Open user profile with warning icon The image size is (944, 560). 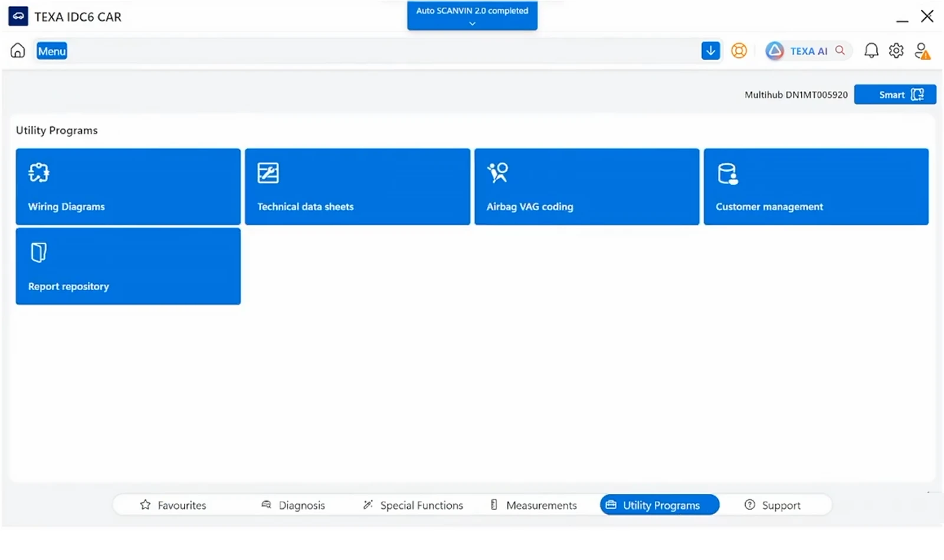[x=922, y=51]
